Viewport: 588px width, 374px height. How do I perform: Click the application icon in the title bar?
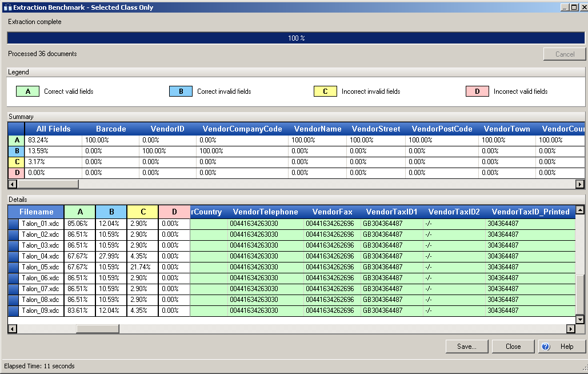pyautogui.click(x=8, y=7)
